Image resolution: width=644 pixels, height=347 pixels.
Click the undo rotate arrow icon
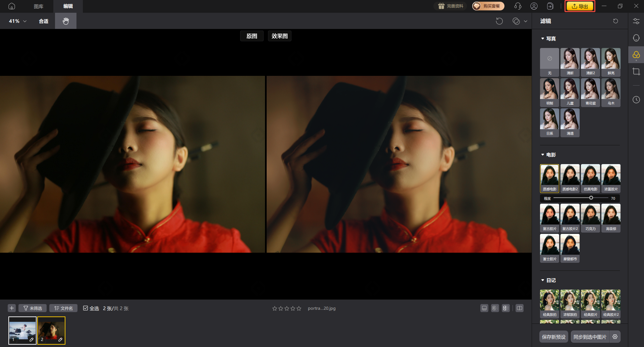499,21
